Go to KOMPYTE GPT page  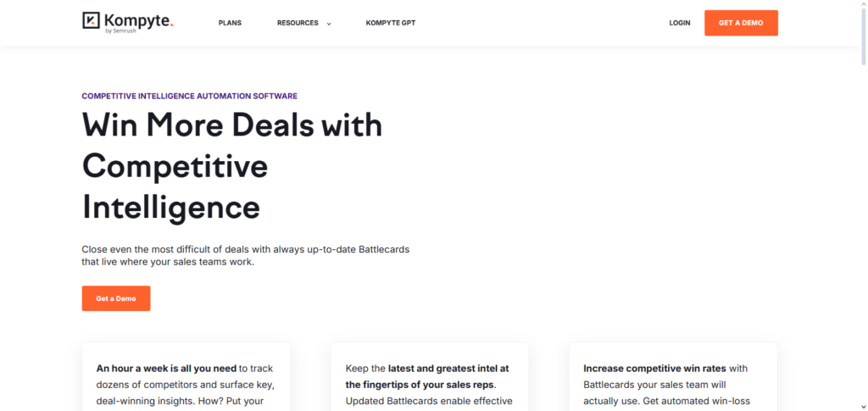[389, 23]
